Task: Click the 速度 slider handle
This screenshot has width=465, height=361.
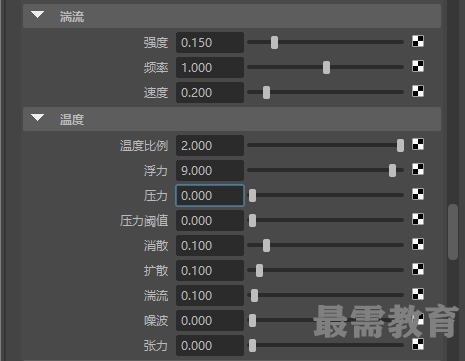Action: point(266,92)
